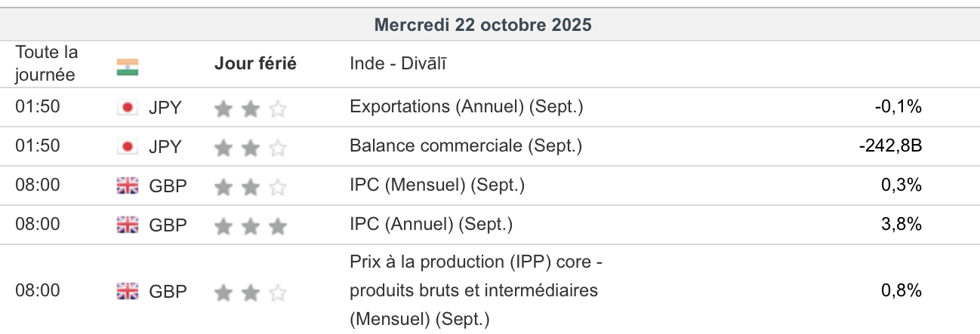980x334 pixels.
Task: Select the UK flag in the IPC (Annuel) row
Action: click(x=128, y=225)
